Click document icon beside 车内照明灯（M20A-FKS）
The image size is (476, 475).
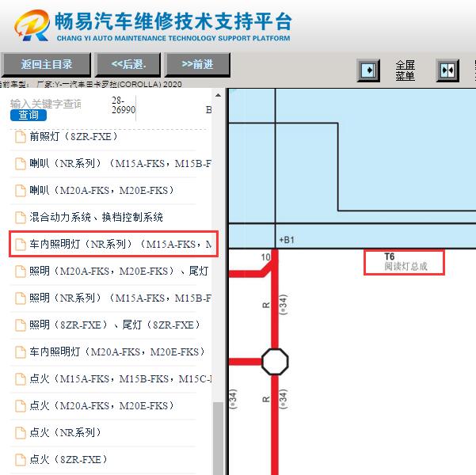tap(21, 352)
